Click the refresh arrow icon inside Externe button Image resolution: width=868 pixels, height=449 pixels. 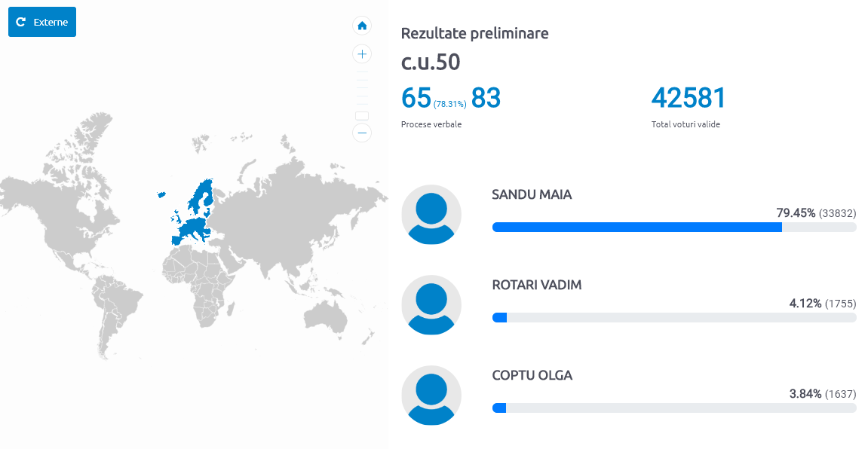click(x=21, y=22)
